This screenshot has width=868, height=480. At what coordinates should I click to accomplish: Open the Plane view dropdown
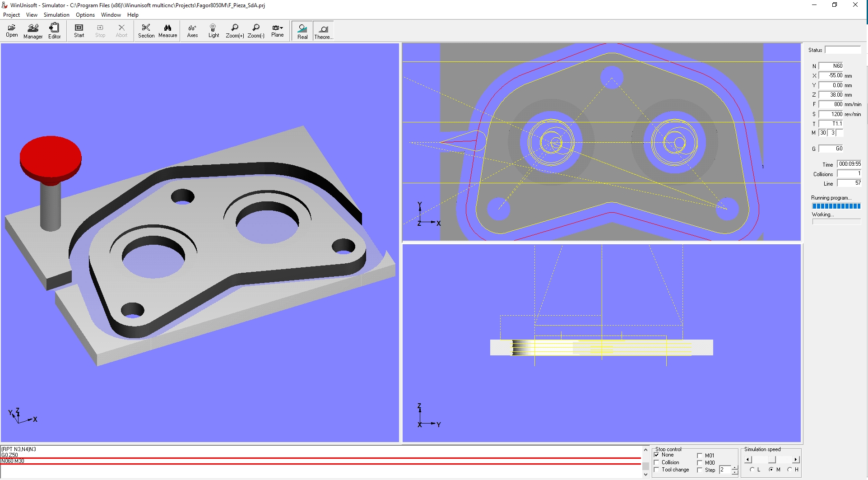[x=278, y=31]
